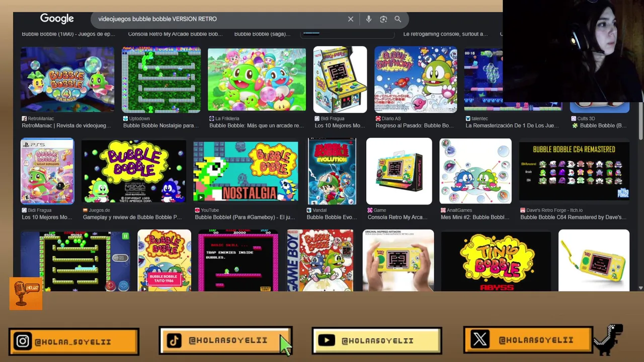The image size is (644, 362).
Task: Start voice search with the microphone icon
Action: (369, 19)
